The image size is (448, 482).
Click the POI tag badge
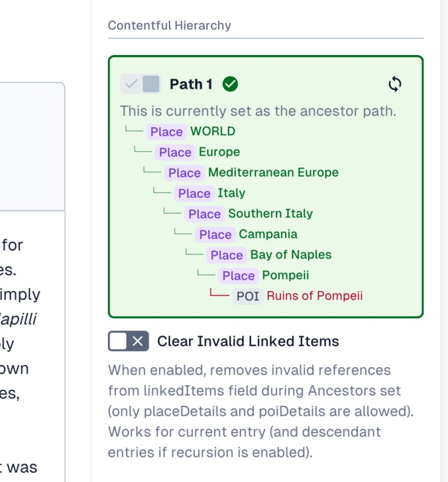pos(248,297)
